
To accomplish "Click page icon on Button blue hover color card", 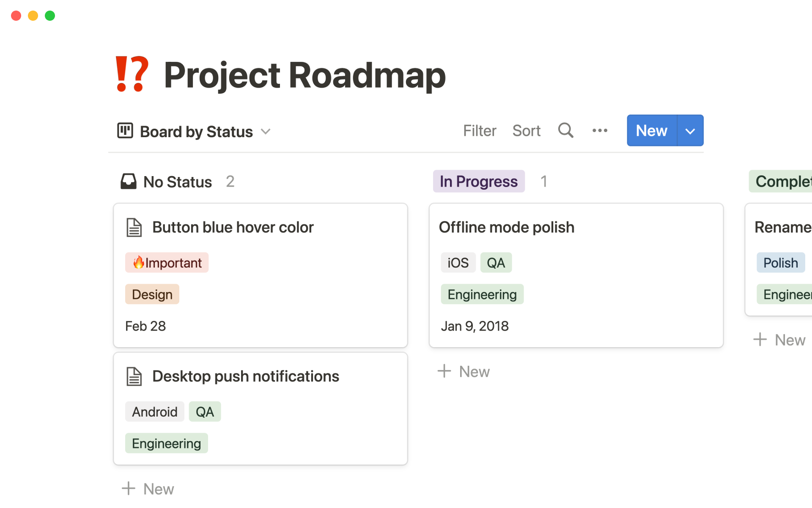I will pyautogui.click(x=134, y=227).
